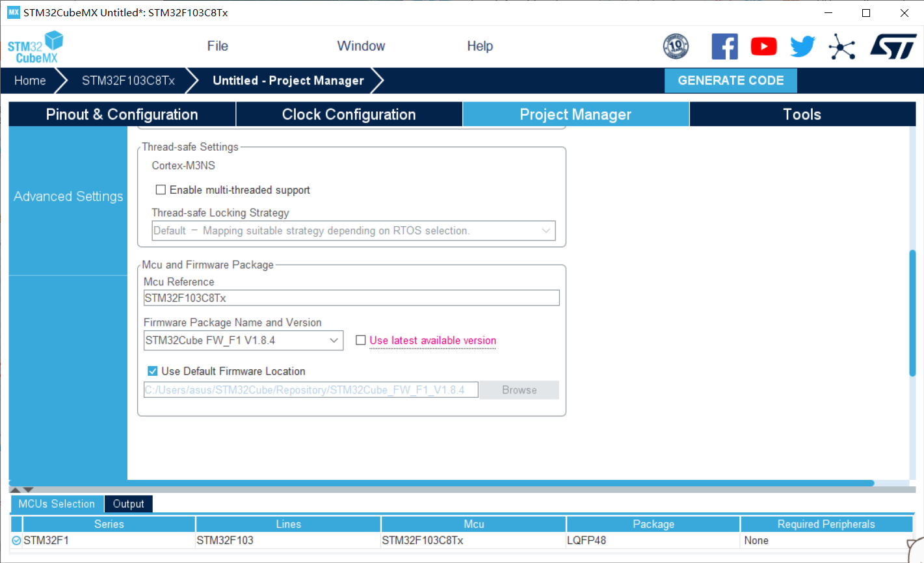Click the vertical scrollbar thumb

click(912, 313)
